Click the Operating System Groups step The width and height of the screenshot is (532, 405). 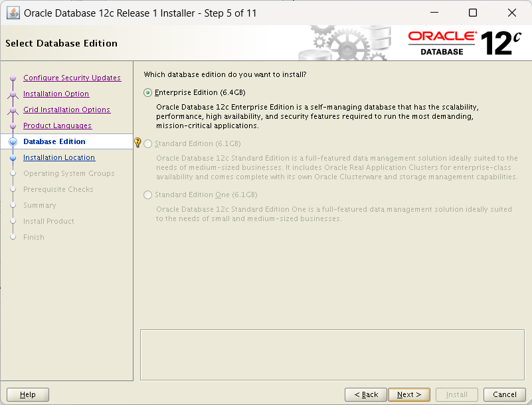69,173
